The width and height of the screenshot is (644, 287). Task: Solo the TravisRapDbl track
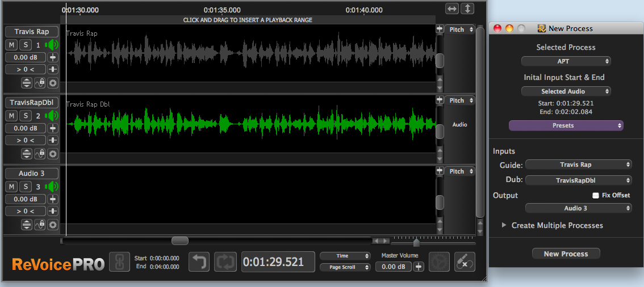[x=26, y=116]
